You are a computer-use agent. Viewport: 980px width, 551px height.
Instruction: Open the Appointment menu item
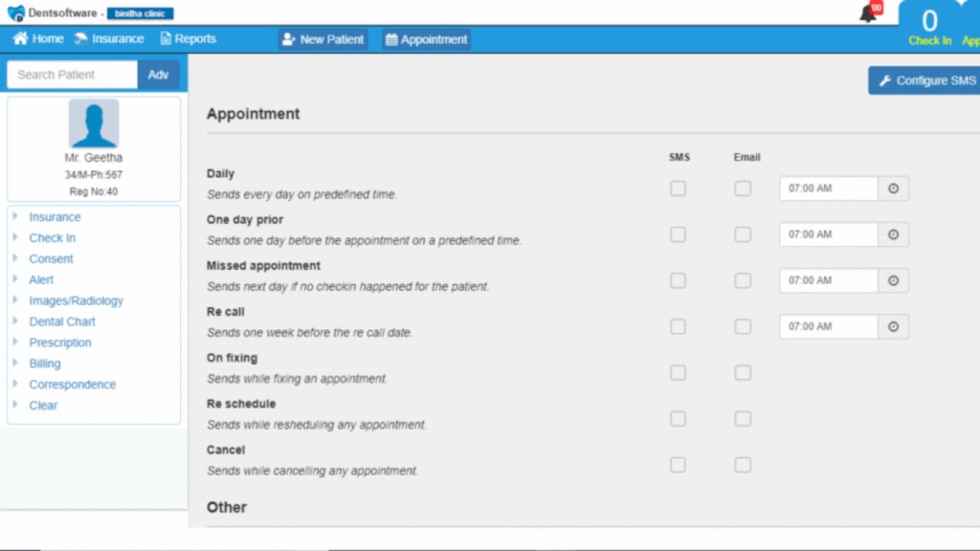pyautogui.click(x=426, y=39)
